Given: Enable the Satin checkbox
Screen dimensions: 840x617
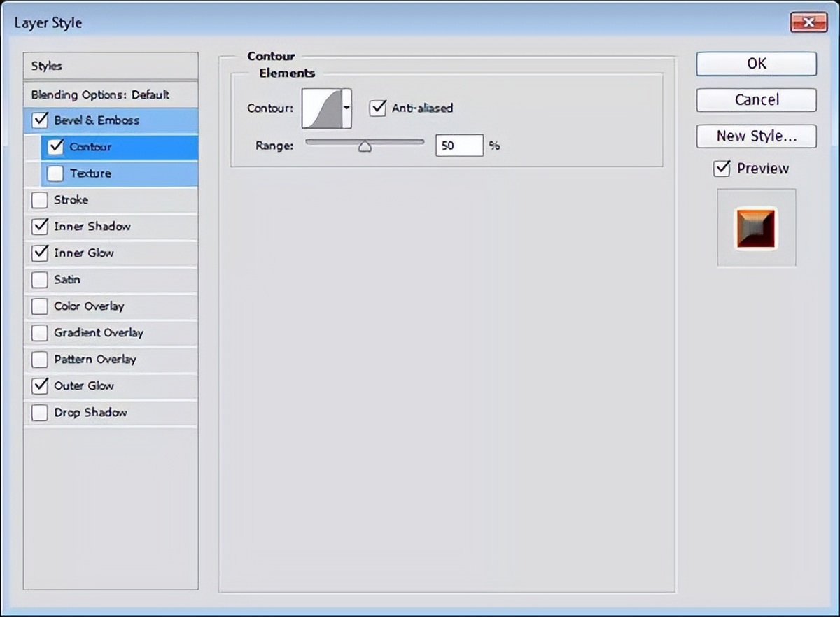Looking at the screenshot, I should (x=40, y=280).
